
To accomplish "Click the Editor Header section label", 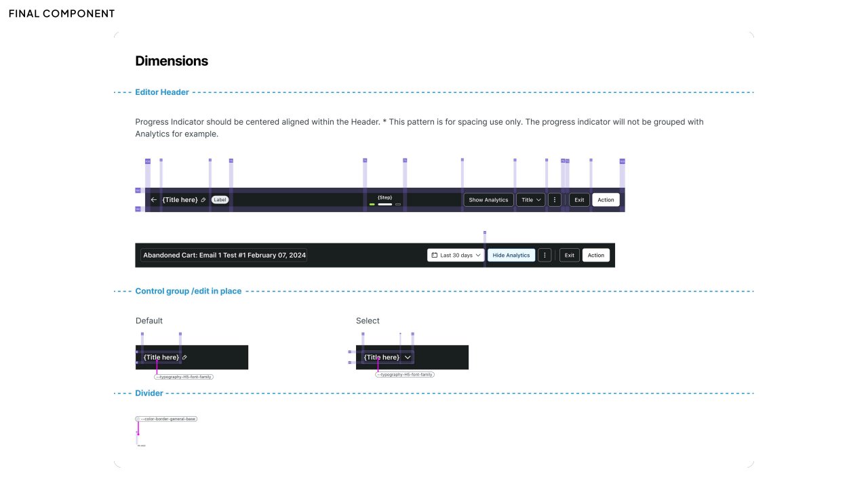I will (162, 92).
